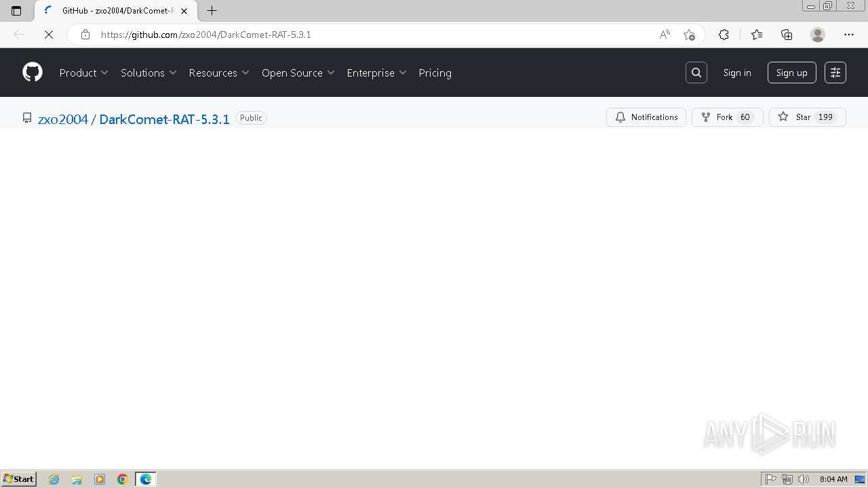
Task: Open a new tab with plus button
Action: click(212, 11)
